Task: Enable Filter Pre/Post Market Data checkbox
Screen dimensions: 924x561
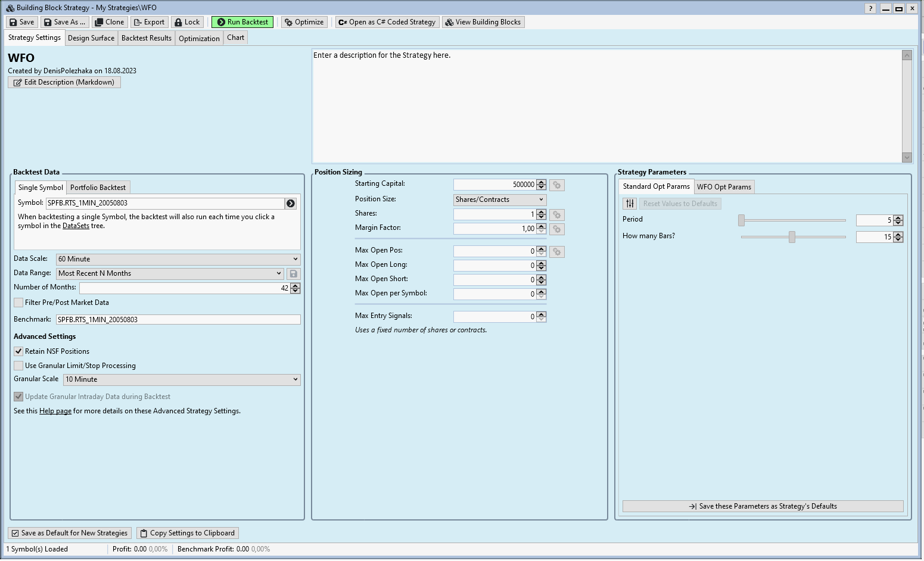Action: 19,303
